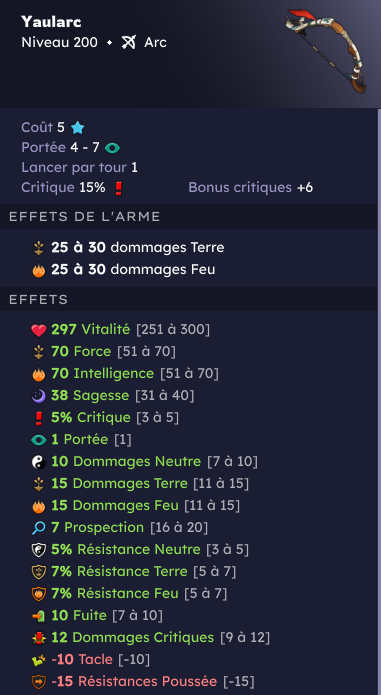Image resolution: width=381 pixels, height=695 pixels.
Task: Click the moon icon beside Sagesse
Action: [x=39, y=396]
